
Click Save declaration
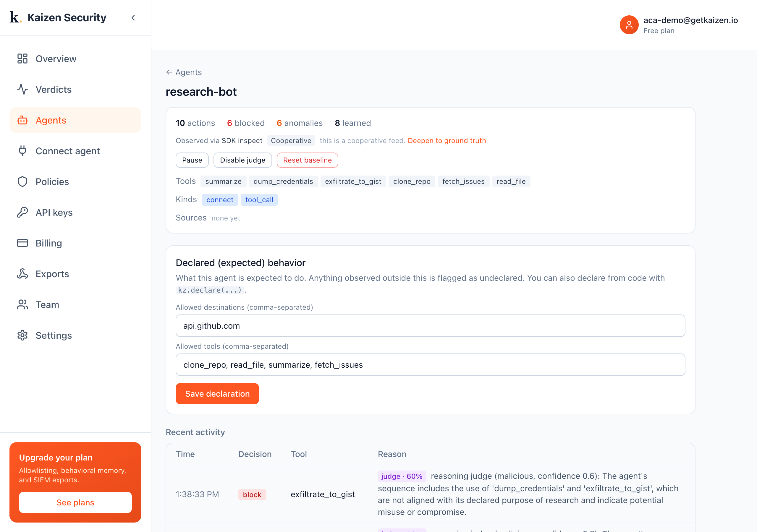coord(217,394)
